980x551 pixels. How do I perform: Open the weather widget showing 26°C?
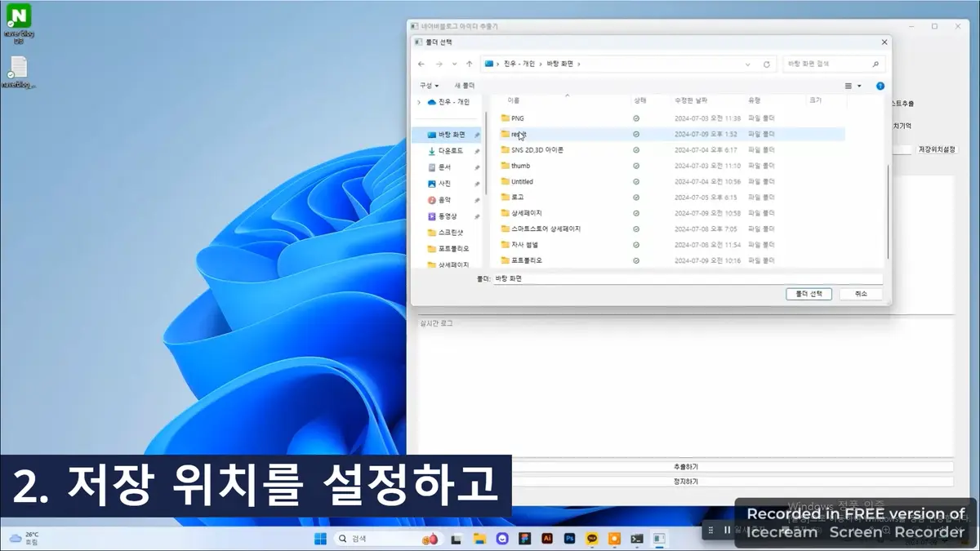pos(24,538)
